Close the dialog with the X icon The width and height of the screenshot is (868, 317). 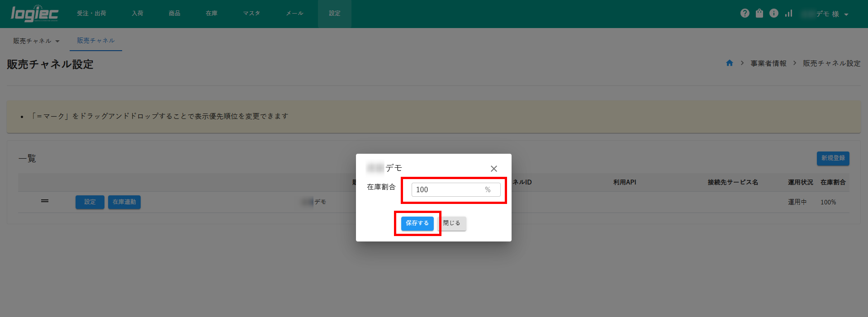pos(493,169)
